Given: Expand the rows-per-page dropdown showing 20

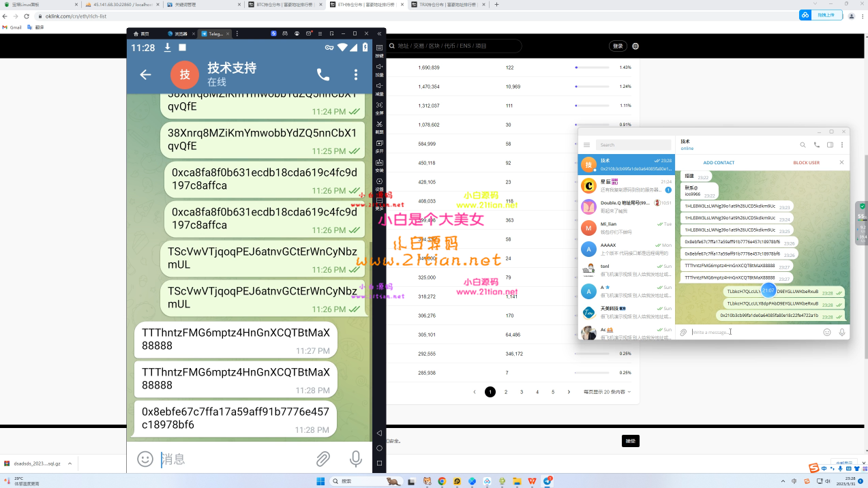Looking at the screenshot, I should [607, 392].
